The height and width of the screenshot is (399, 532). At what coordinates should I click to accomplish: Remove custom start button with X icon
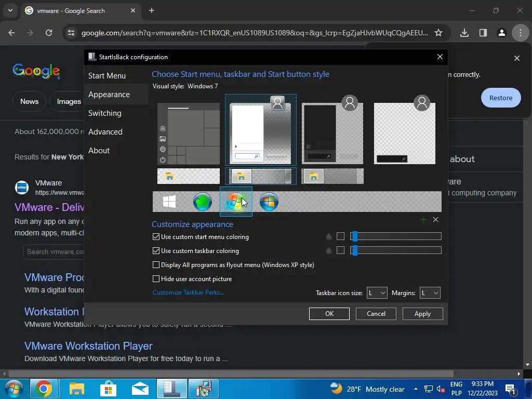436,220
